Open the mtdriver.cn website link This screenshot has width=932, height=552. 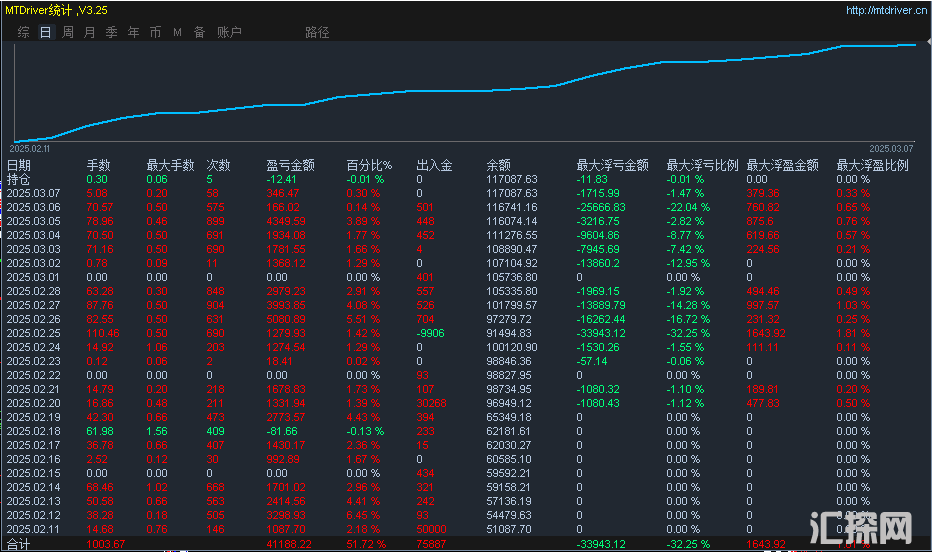(885, 11)
